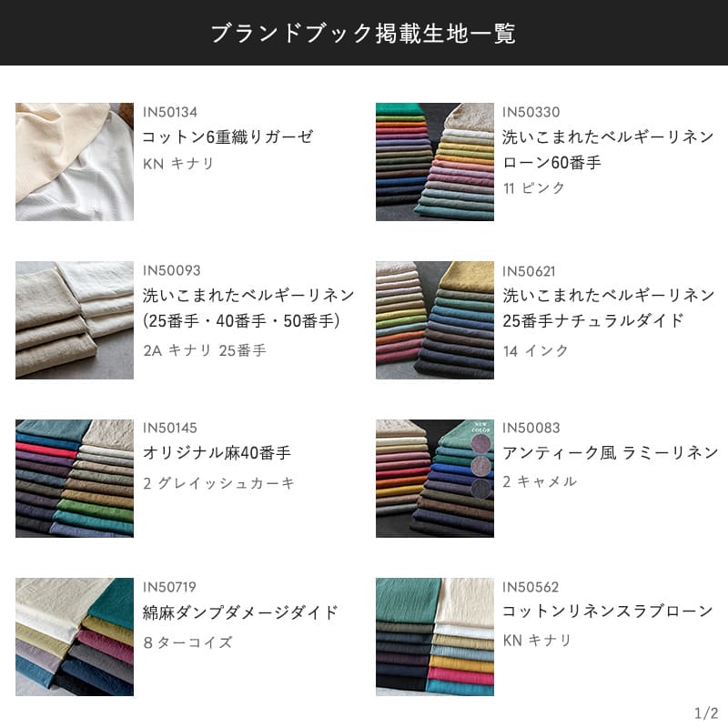View the IN50145 original hemp fabric thumbnail

tap(75, 479)
